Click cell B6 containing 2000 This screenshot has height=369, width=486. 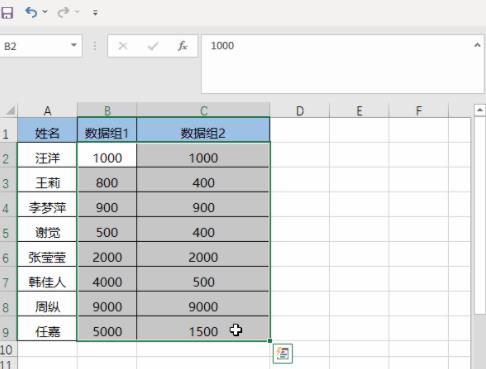pyautogui.click(x=107, y=254)
